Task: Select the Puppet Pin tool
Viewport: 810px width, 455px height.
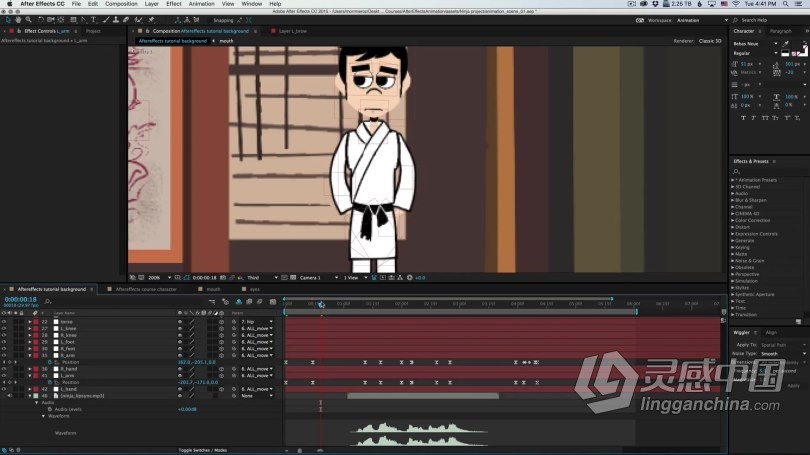Action: [x=151, y=20]
